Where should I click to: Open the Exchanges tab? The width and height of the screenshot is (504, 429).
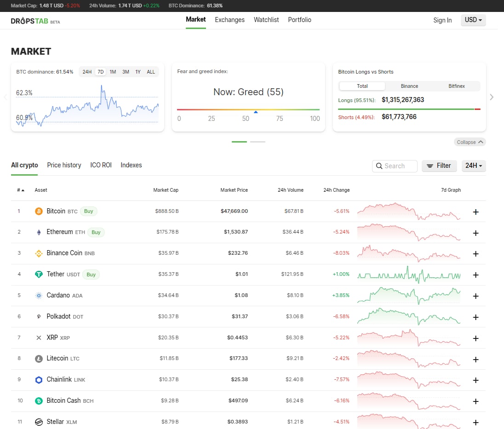(229, 20)
